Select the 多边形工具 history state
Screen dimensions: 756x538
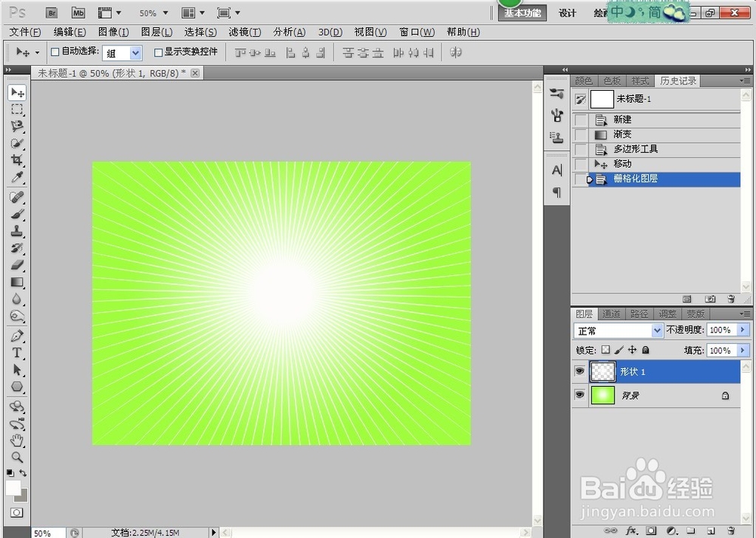click(656, 150)
